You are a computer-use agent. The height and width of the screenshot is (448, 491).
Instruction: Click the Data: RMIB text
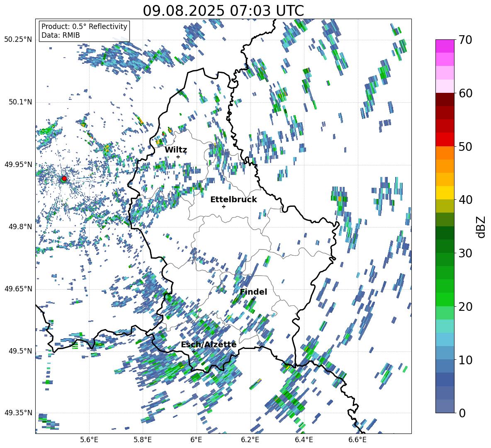click(61, 35)
